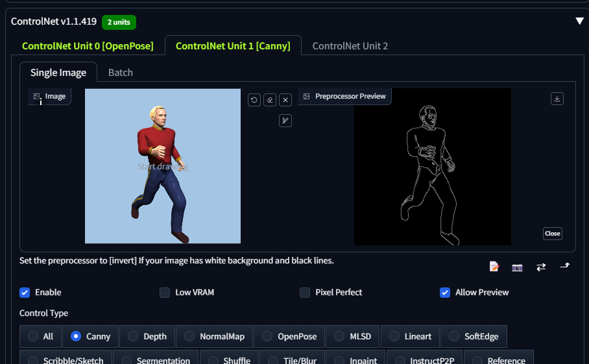
Task: Mirror webcam using double-arrow icon
Action: point(541,267)
